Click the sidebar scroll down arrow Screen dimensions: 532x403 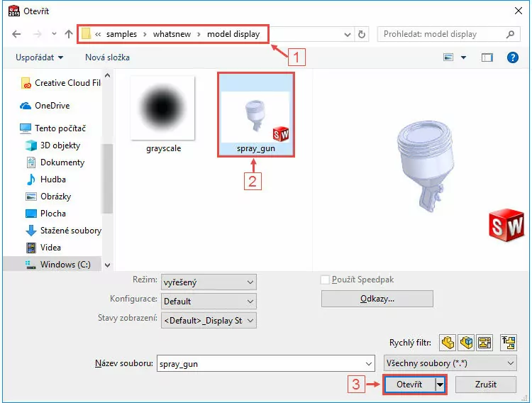pos(108,265)
